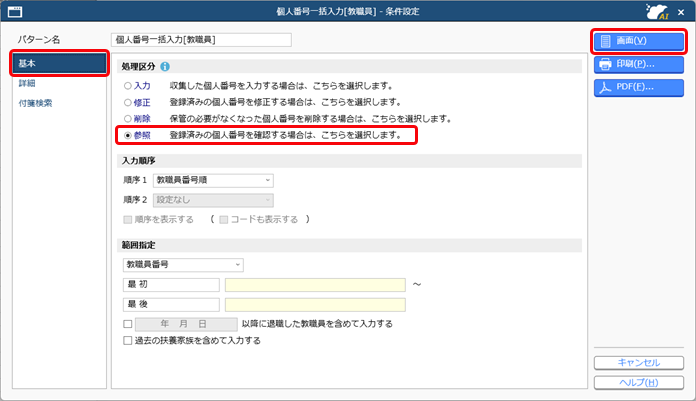Click the 画面(V) button
The image size is (696, 401).
coord(639,41)
